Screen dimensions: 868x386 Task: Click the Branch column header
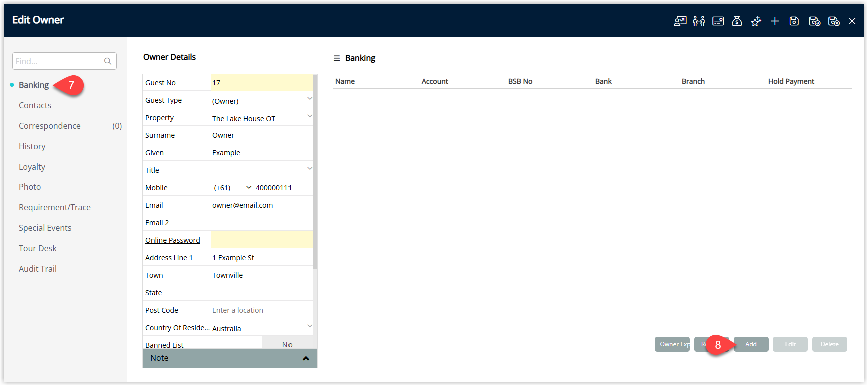693,81
